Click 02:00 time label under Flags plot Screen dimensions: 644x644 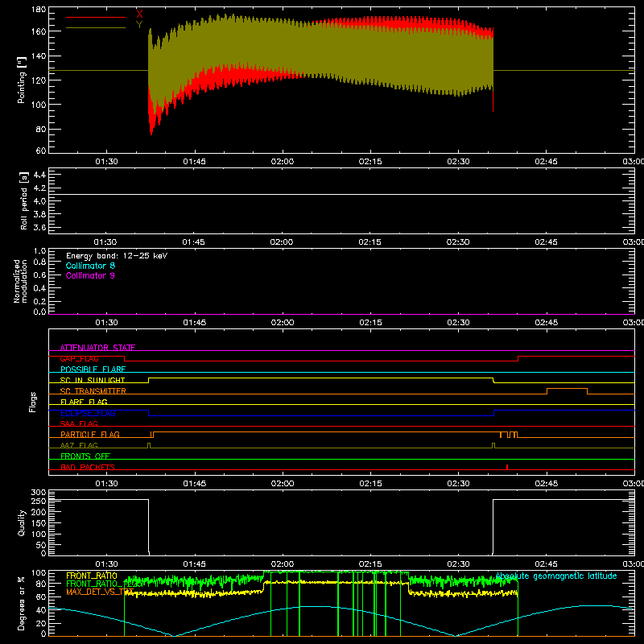tap(283, 484)
